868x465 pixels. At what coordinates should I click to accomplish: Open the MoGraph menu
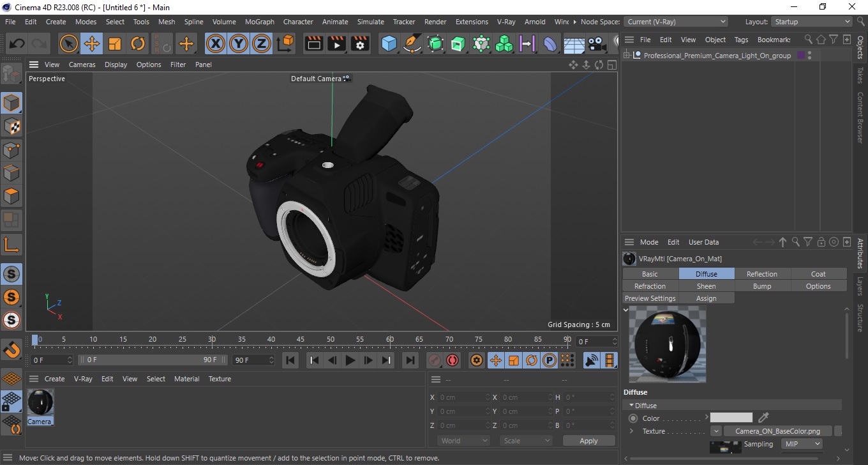point(260,22)
